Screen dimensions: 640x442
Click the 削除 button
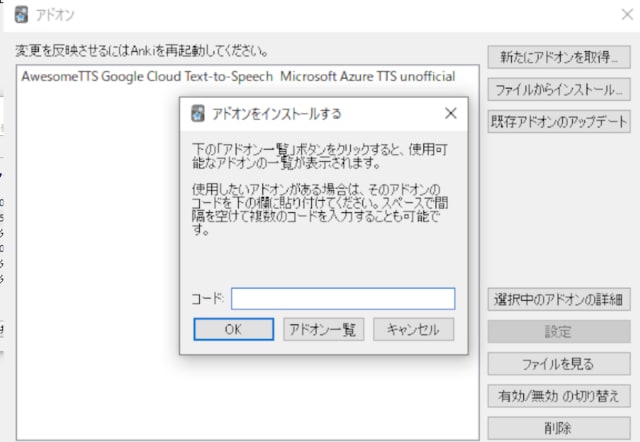pyautogui.click(x=559, y=428)
